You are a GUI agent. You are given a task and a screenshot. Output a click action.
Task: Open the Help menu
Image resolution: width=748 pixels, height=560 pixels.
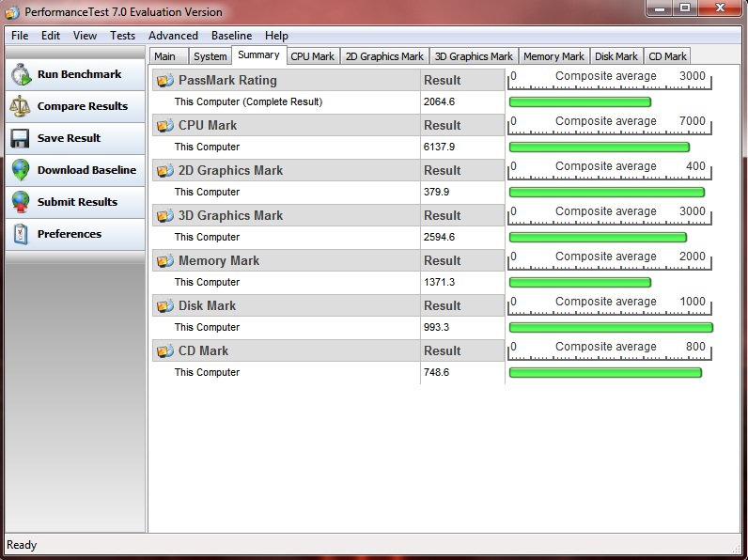click(x=276, y=36)
